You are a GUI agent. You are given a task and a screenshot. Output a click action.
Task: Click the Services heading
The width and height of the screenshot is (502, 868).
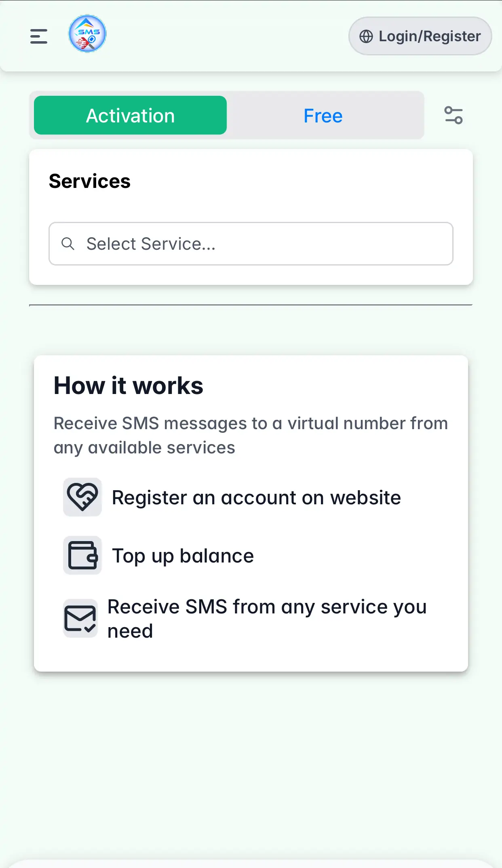(90, 181)
